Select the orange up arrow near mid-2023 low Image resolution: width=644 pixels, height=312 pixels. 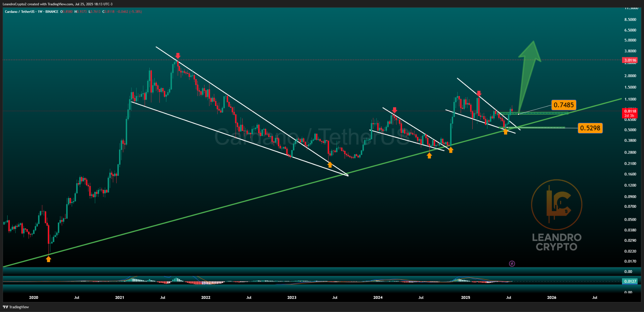[330, 165]
